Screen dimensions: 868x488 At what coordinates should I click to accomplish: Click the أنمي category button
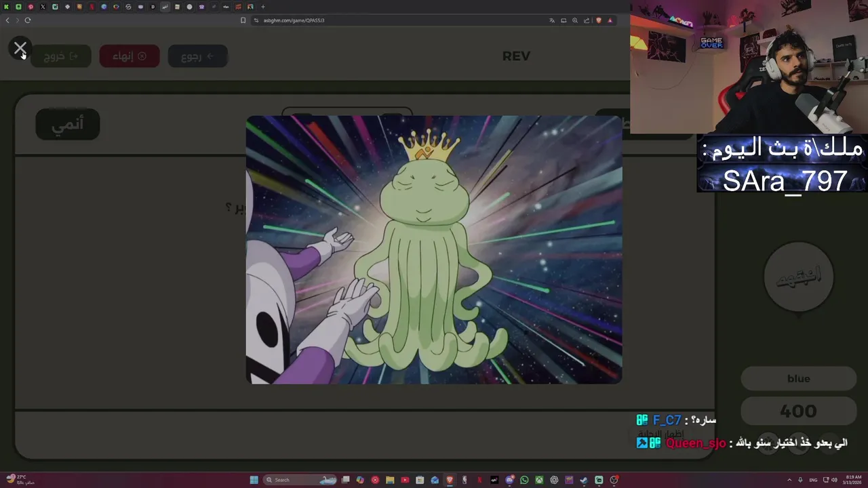pyautogui.click(x=68, y=124)
